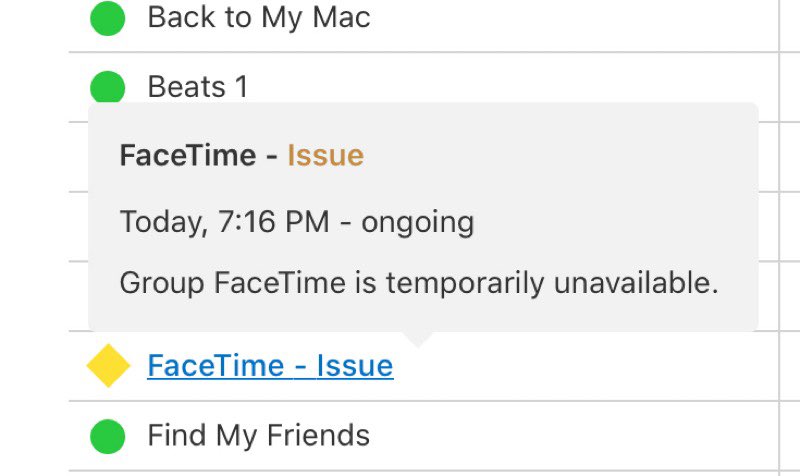
Task: Click the popup's pointer arrow above the link
Action: (x=418, y=339)
